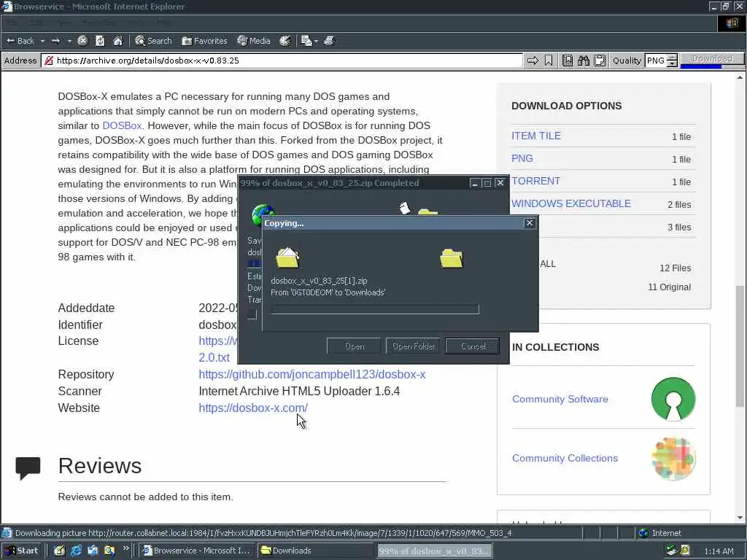Minimize the download progress dialog
747x560 pixels.
point(474,183)
